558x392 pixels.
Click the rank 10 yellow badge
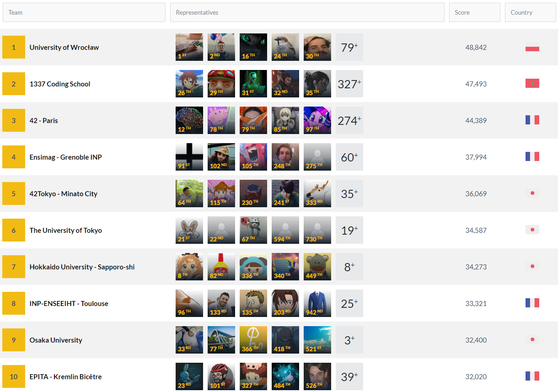tap(14, 376)
